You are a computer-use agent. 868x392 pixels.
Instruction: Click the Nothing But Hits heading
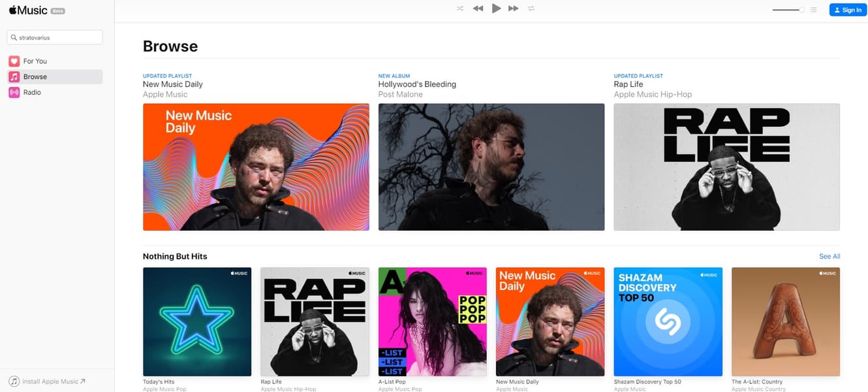[x=175, y=256]
